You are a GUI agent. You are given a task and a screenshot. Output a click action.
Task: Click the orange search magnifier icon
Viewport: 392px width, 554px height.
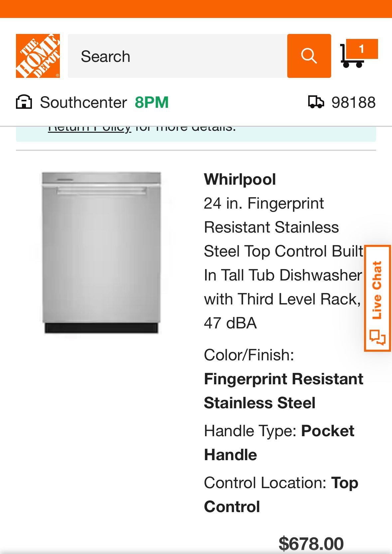click(x=309, y=56)
